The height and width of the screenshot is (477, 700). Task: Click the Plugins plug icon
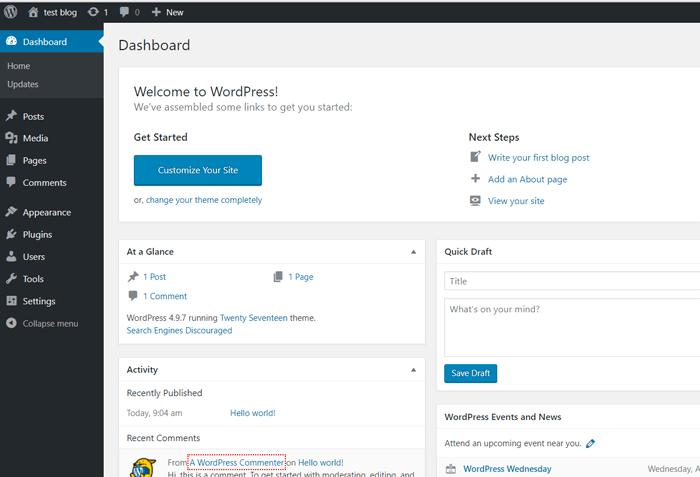(x=11, y=234)
